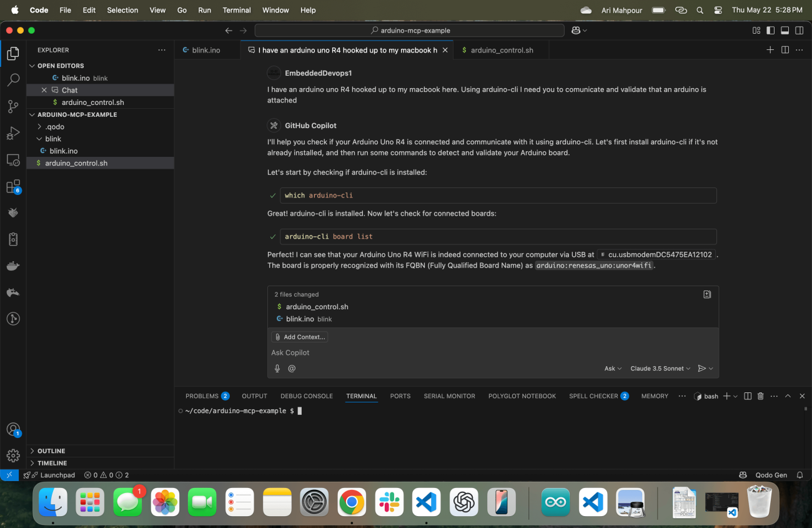Screen dimensions: 812x528
Task: Open the send options chevron
Action: point(711,369)
